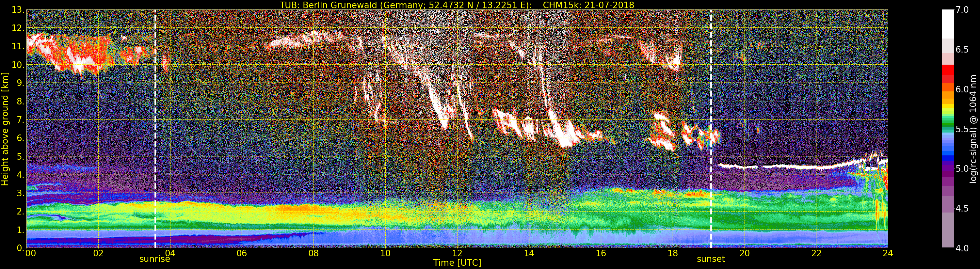Click the plot title mentioning Berlin Grunewald

(x=457, y=5)
